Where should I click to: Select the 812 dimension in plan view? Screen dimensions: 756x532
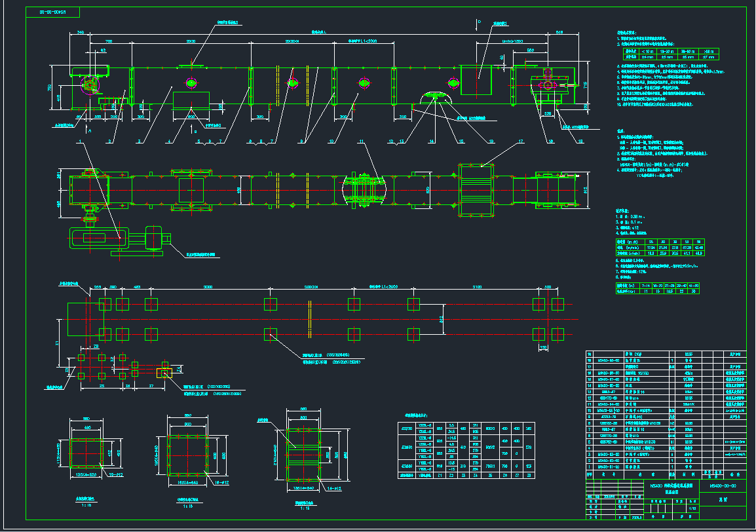pyautogui.click(x=585, y=189)
